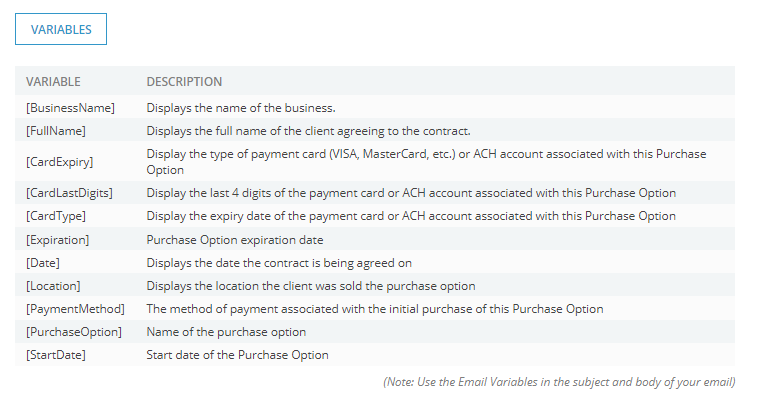765x402 pixels.
Task: Click the 'Name of the purchase option' description
Action: [226, 332]
